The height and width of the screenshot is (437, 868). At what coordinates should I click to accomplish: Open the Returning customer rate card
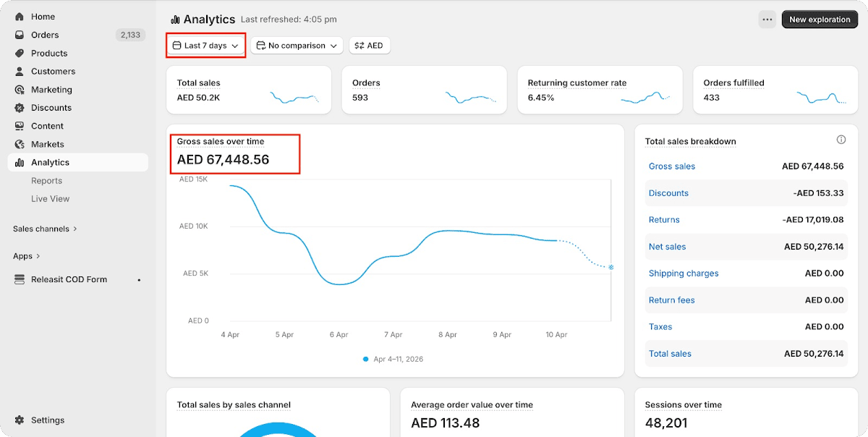coord(600,90)
